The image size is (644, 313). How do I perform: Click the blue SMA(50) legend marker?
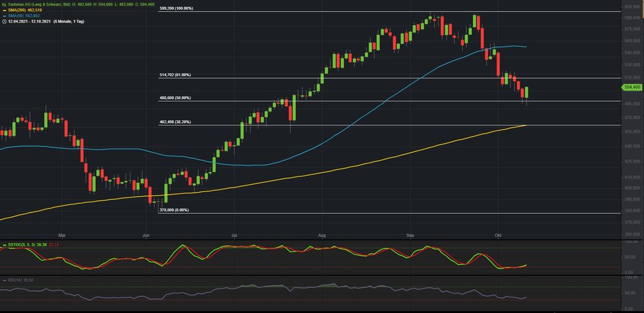[x=4, y=15]
